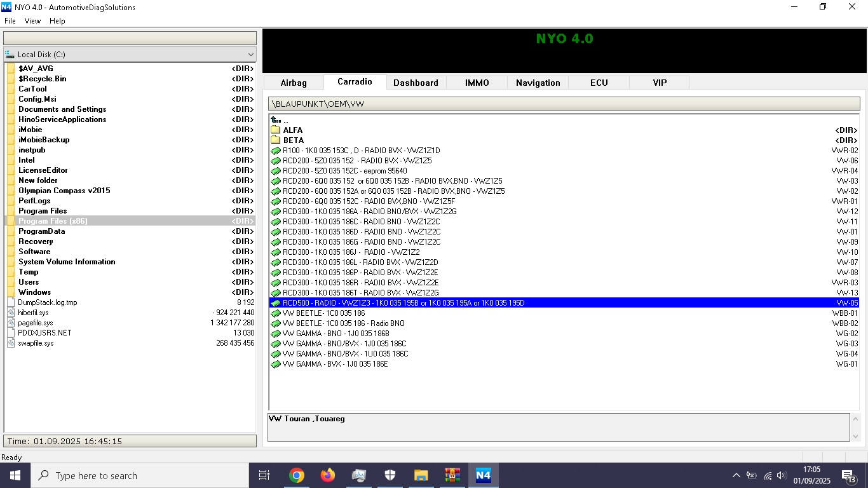Click the ALFA folder icon

point(275,130)
